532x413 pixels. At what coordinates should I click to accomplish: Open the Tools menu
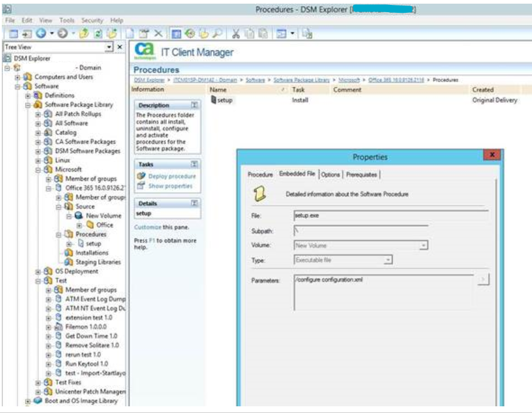pos(67,20)
